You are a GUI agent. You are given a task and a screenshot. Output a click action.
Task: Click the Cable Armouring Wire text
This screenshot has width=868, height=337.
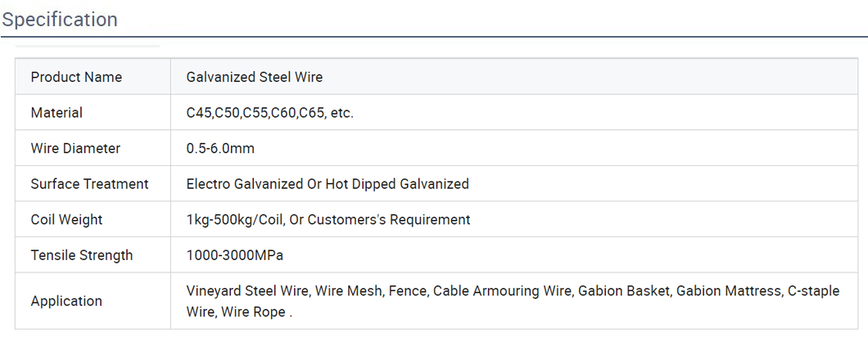501,291
